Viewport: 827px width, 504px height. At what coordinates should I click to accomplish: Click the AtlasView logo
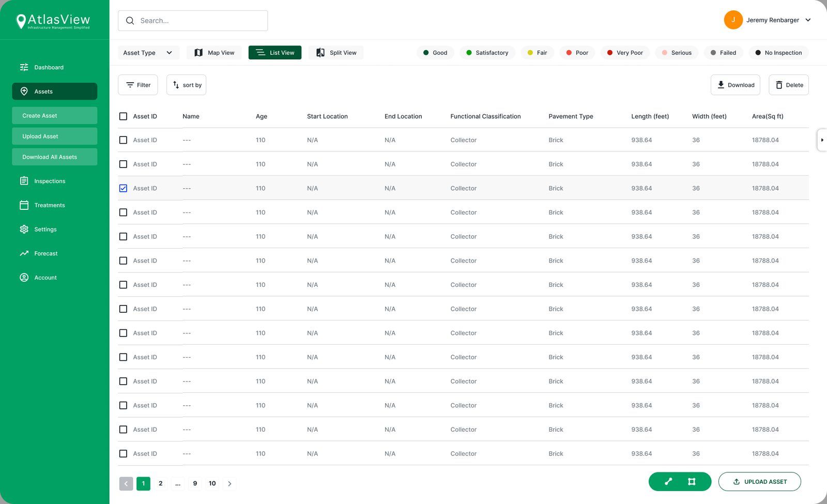(53, 21)
